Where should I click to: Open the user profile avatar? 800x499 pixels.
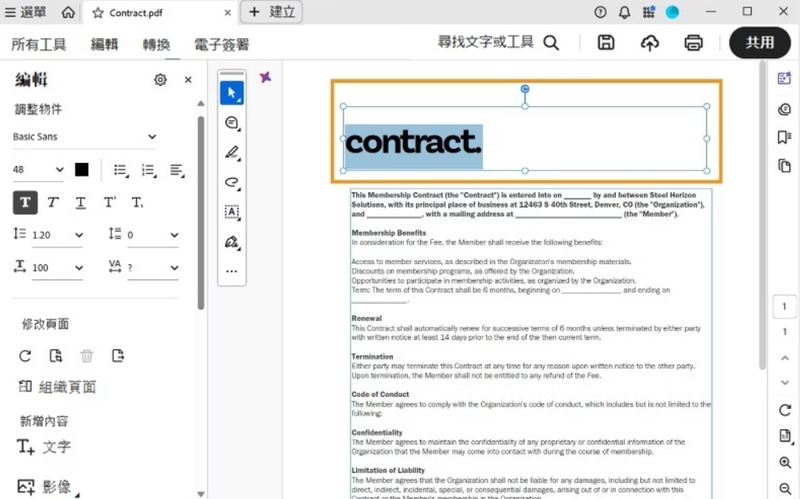point(672,12)
